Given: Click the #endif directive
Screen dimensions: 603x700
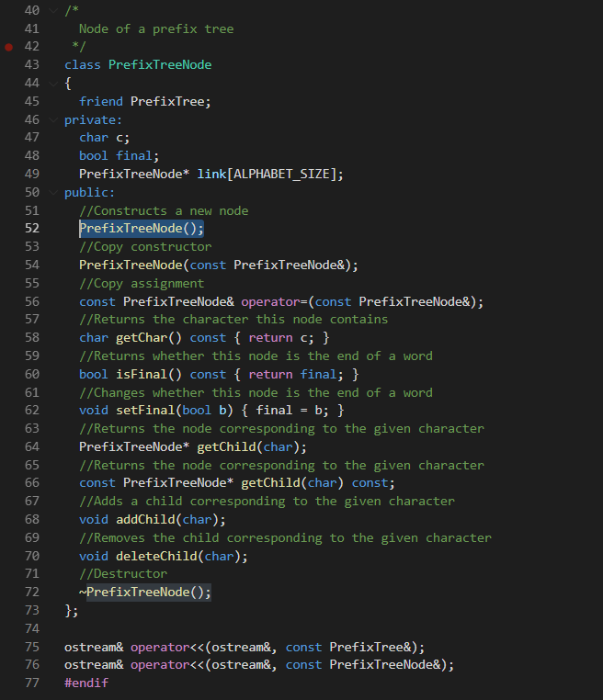Looking at the screenshot, I should point(86,683).
